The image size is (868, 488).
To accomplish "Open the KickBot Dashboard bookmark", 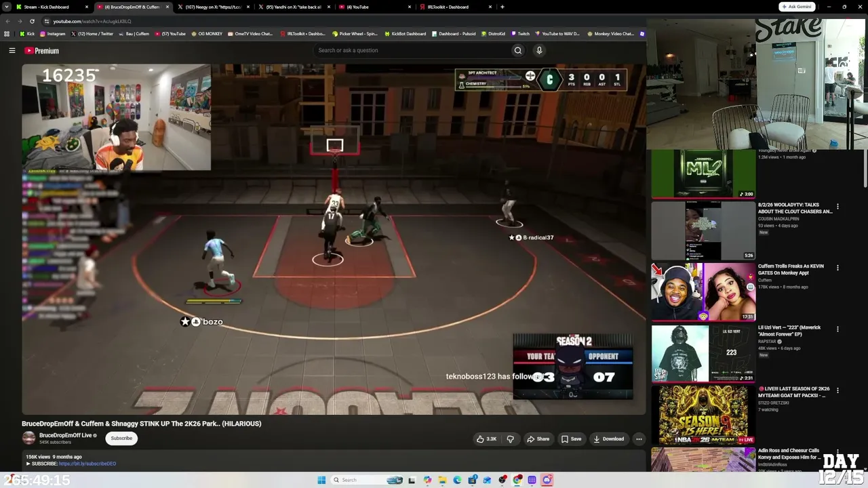I will (x=405, y=34).
